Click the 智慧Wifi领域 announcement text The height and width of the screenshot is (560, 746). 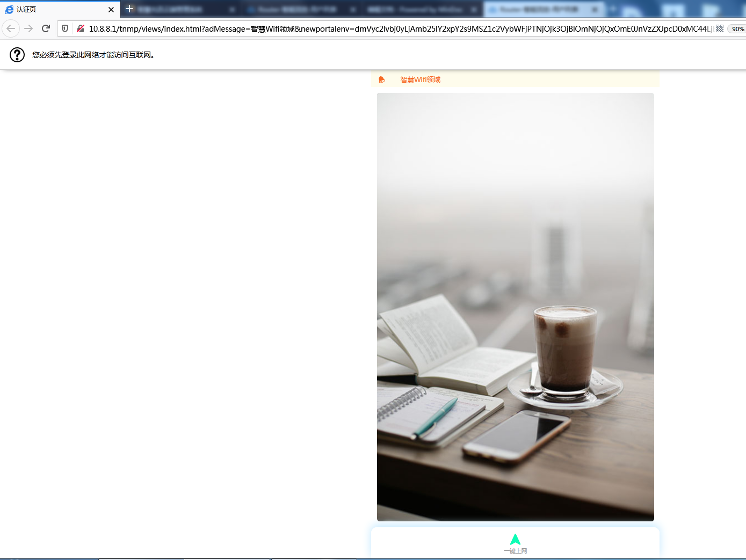click(x=420, y=79)
